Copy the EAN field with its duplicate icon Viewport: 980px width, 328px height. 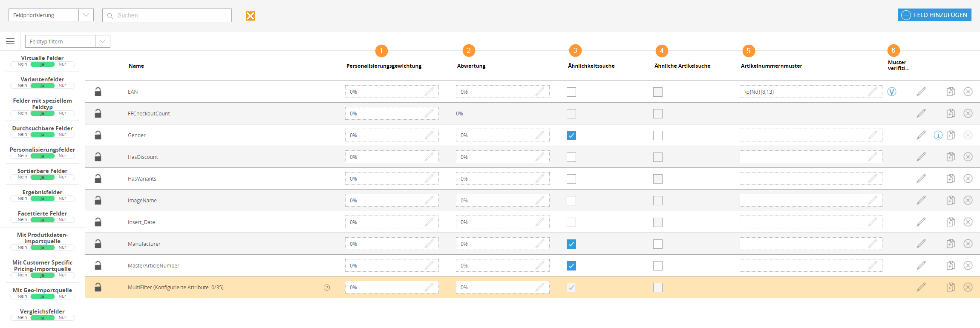[951, 92]
